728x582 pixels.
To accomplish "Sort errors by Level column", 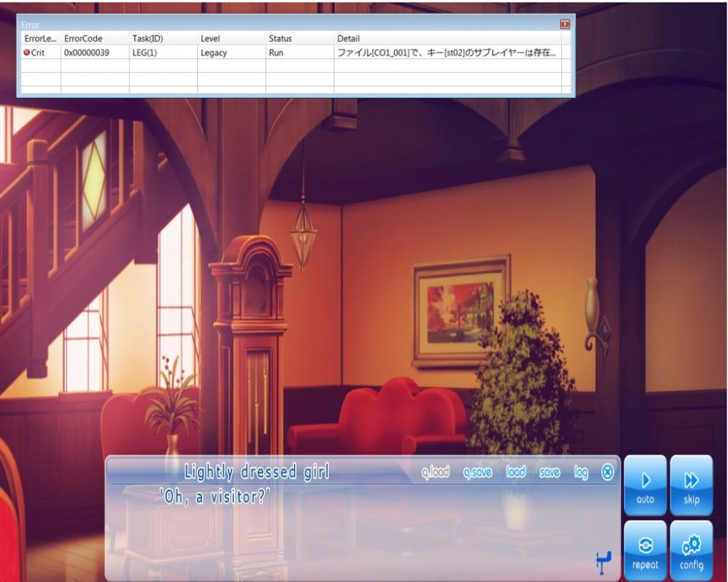I will point(210,38).
